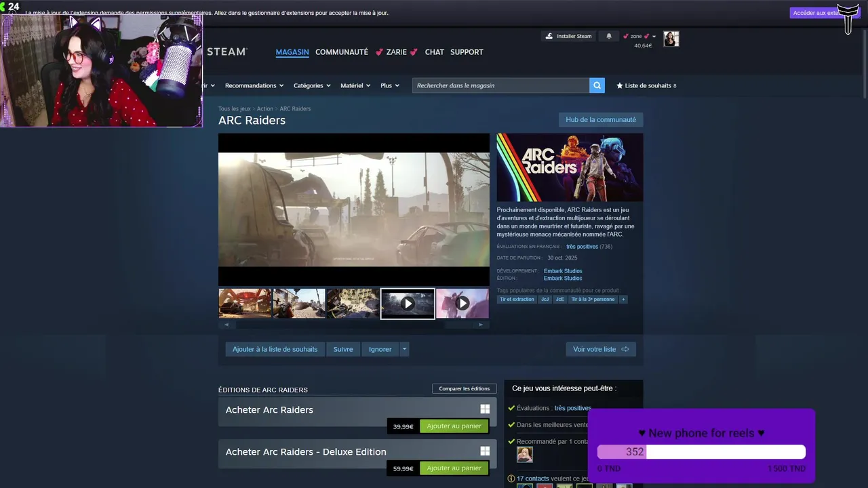This screenshot has width=868, height=488.
Task: Click Hub de la communauté
Action: 601,120
